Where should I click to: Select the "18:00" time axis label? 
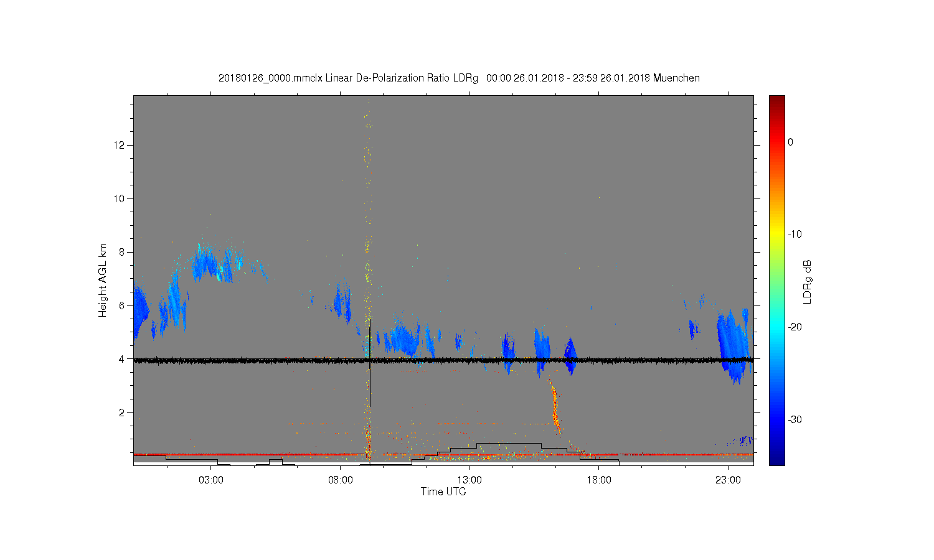pyautogui.click(x=599, y=480)
